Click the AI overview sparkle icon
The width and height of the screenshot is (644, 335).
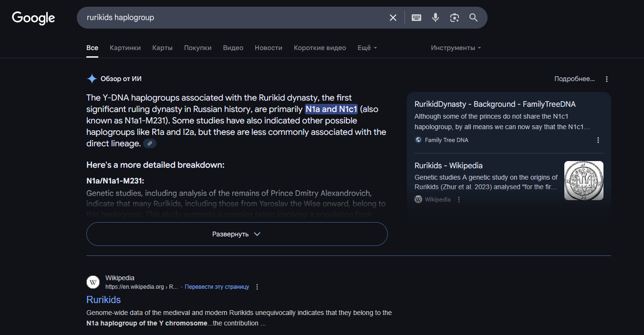[x=92, y=79]
